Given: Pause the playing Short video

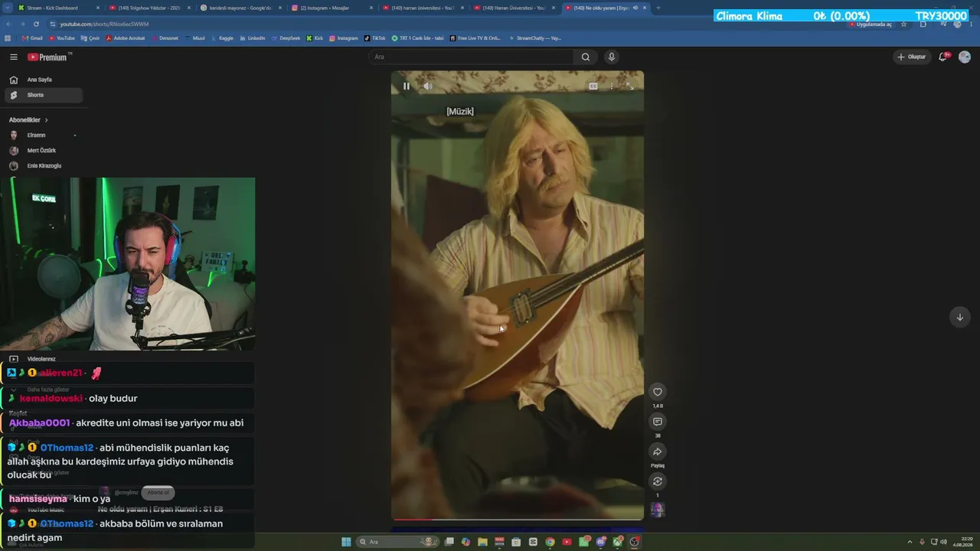Looking at the screenshot, I should 407,86.
